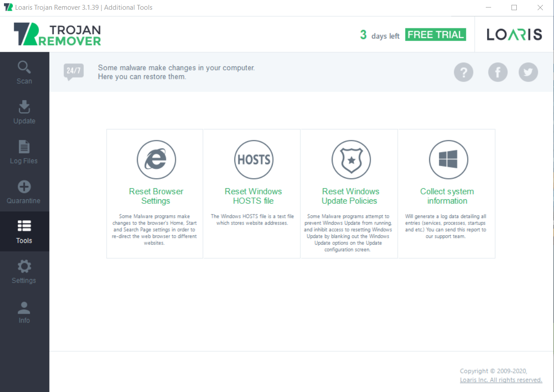Screen dimensions: 554x392
Task: Close the Loaris Trojan Remover window
Action: tap(540, 8)
